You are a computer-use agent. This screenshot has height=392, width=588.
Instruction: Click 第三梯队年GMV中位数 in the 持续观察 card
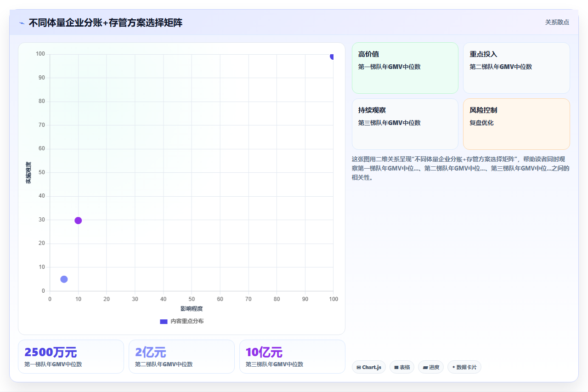pyautogui.click(x=389, y=123)
